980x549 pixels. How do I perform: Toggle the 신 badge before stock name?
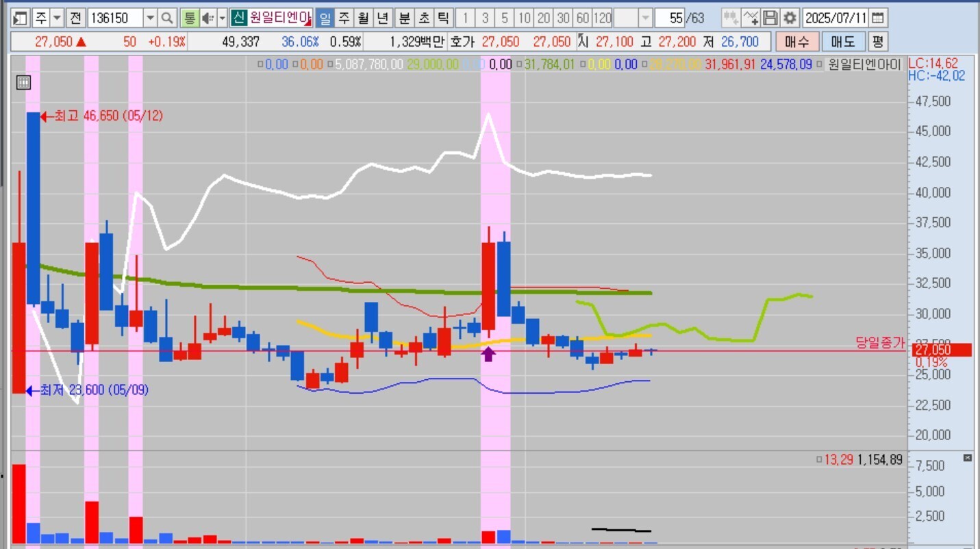[238, 18]
